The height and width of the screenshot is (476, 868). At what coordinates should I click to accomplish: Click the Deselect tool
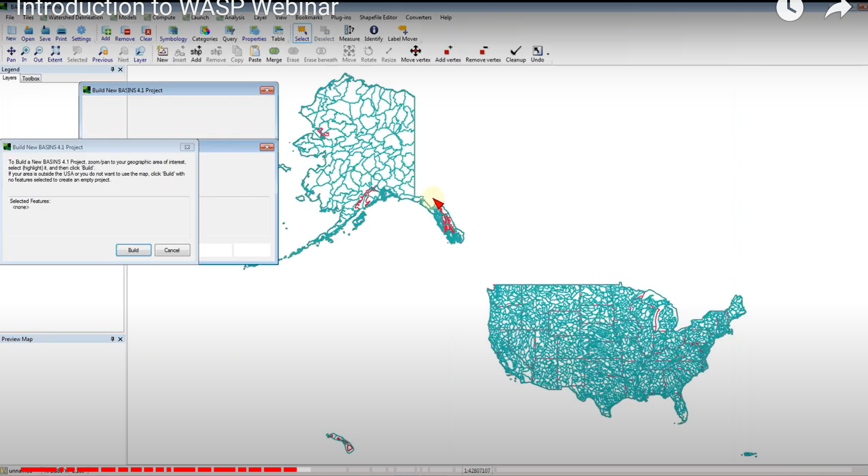[324, 33]
